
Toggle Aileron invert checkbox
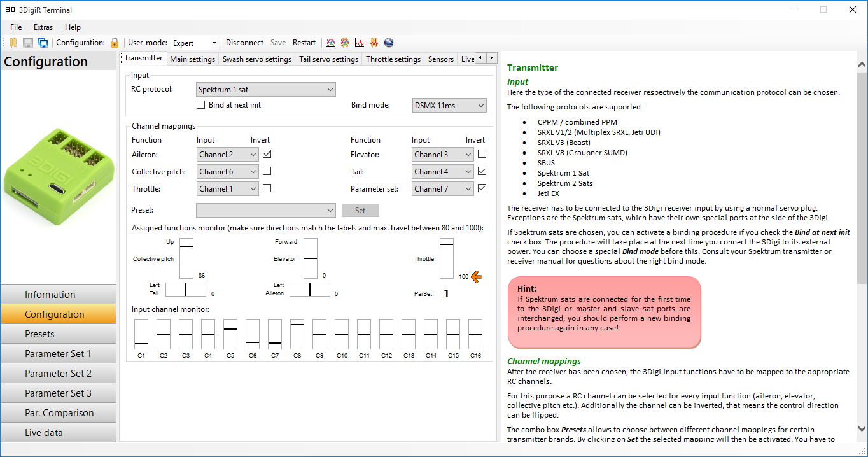[x=267, y=153]
